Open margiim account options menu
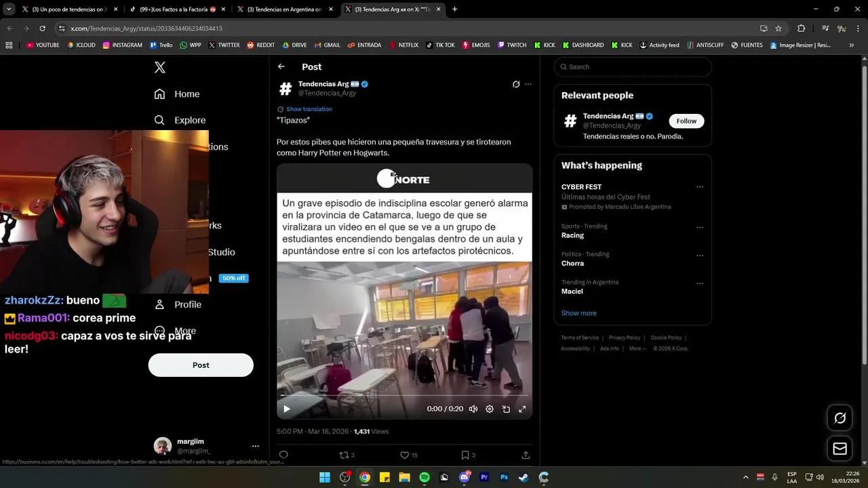868x488 pixels. click(256, 446)
